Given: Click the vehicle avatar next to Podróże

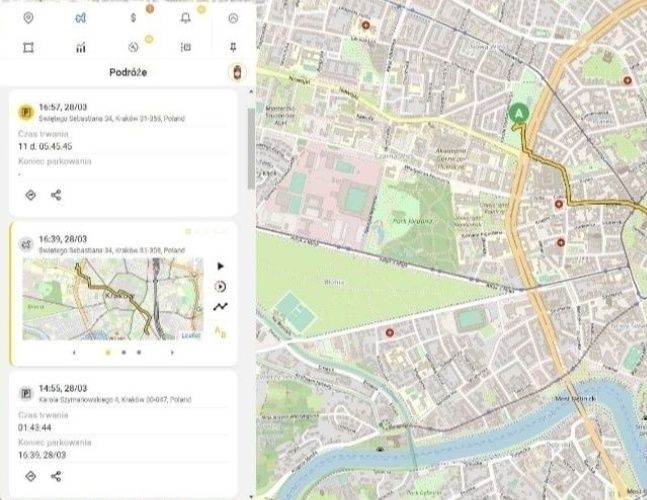Looking at the screenshot, I should tap(237, 73).
